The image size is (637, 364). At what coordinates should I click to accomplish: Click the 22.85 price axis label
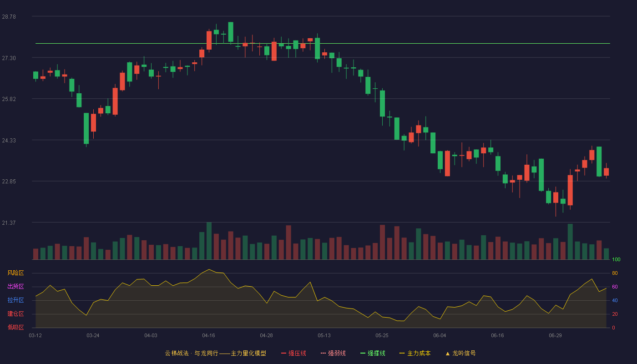tap(9, 181)
